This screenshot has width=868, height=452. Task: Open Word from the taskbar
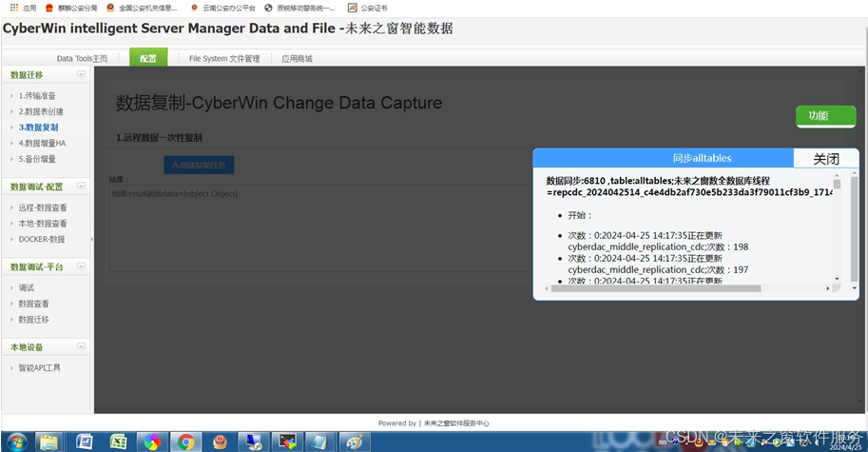click(x=84, y=442)
